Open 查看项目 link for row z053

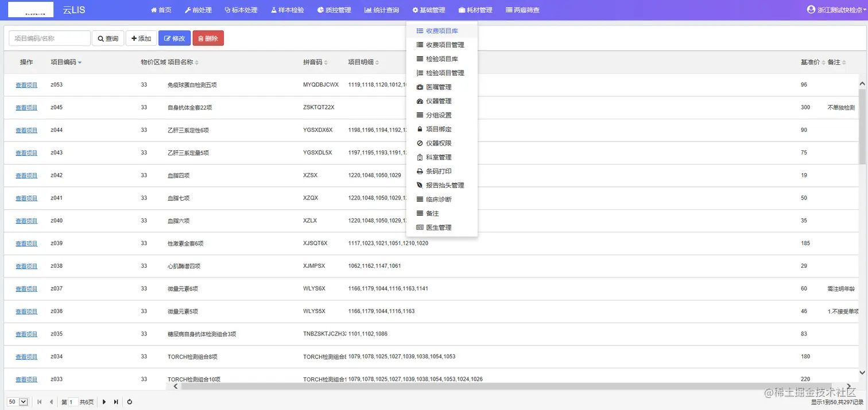(26, 85)
